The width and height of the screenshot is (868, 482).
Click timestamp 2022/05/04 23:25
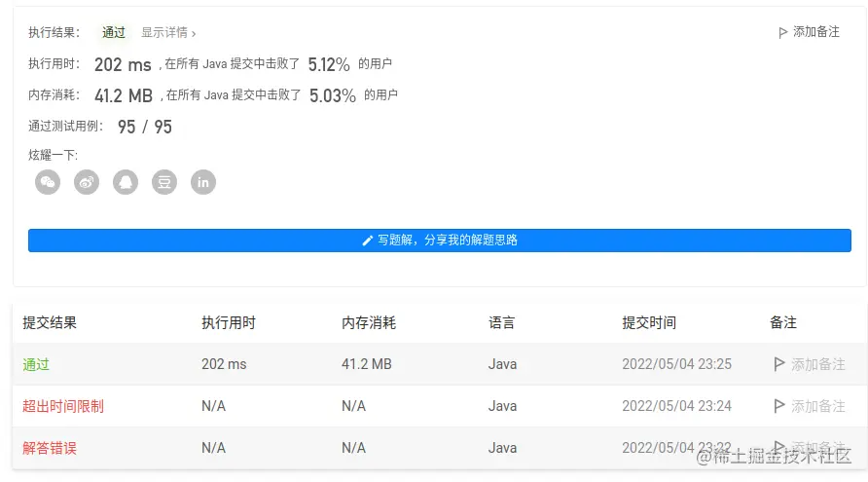point(676,364)
